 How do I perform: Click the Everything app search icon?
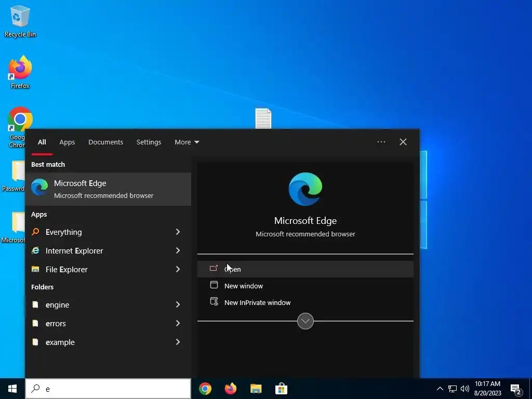pyautogui.click(x=35, y=232)
